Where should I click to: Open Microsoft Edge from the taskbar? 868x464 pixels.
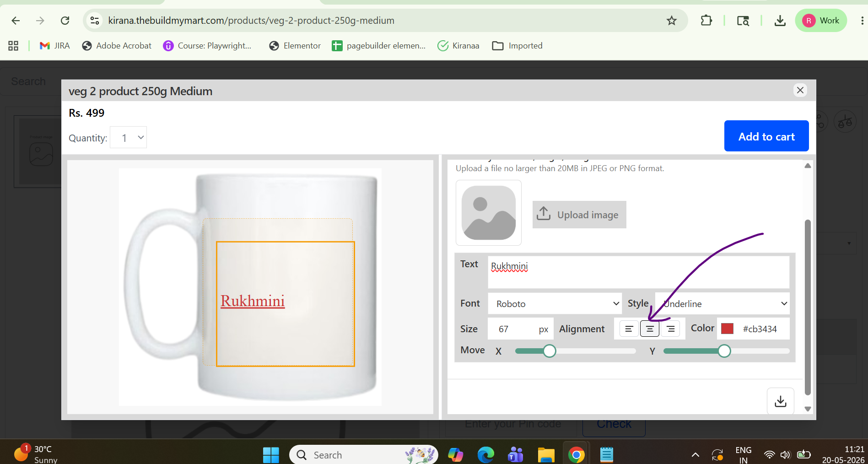tap(485, 455)
